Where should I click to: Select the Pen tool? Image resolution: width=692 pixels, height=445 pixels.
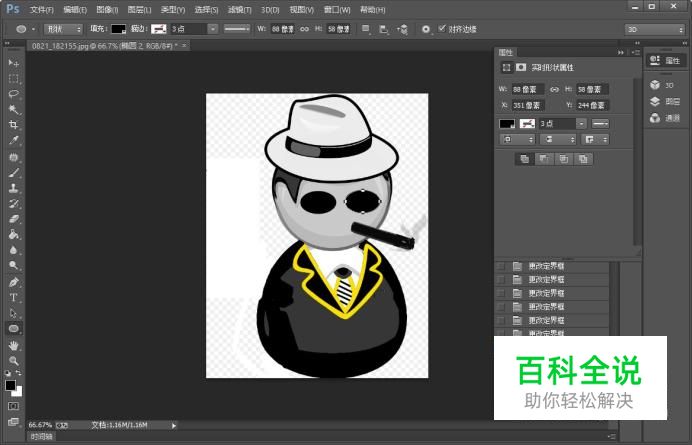(13, 282)
